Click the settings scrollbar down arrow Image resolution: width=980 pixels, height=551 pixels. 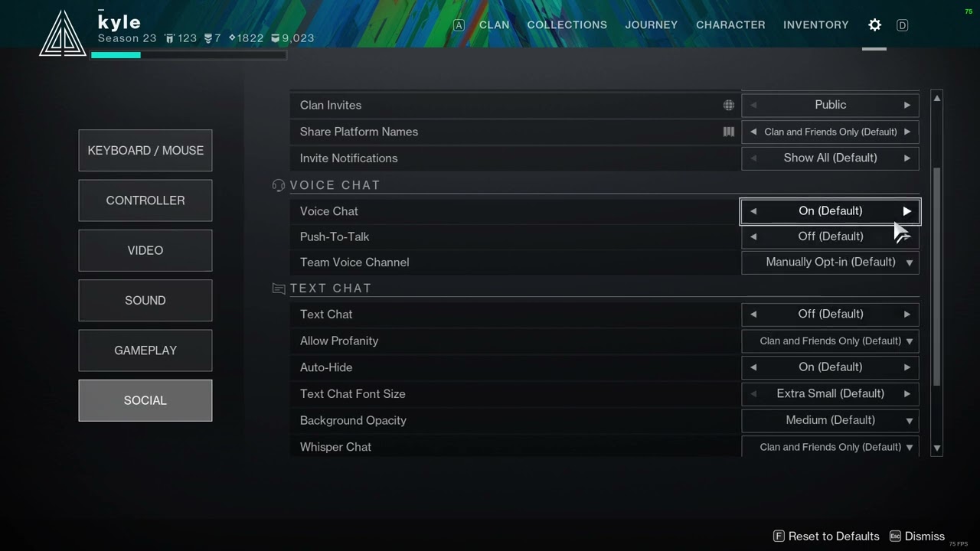coord(937,448)
